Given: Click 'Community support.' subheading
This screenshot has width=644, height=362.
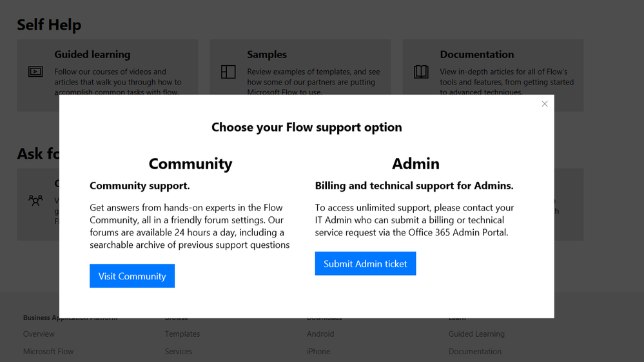Looking at the screenshot, I should [140, 186].
